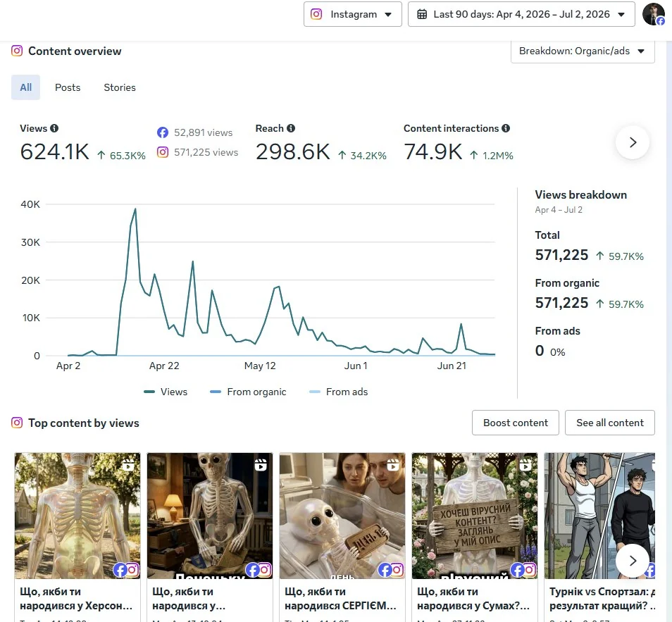Image resolution: width=672 pixels, height=622 pixels.
Task: Click Instagram icon beside Content overview heading
Action: point(17,51)
